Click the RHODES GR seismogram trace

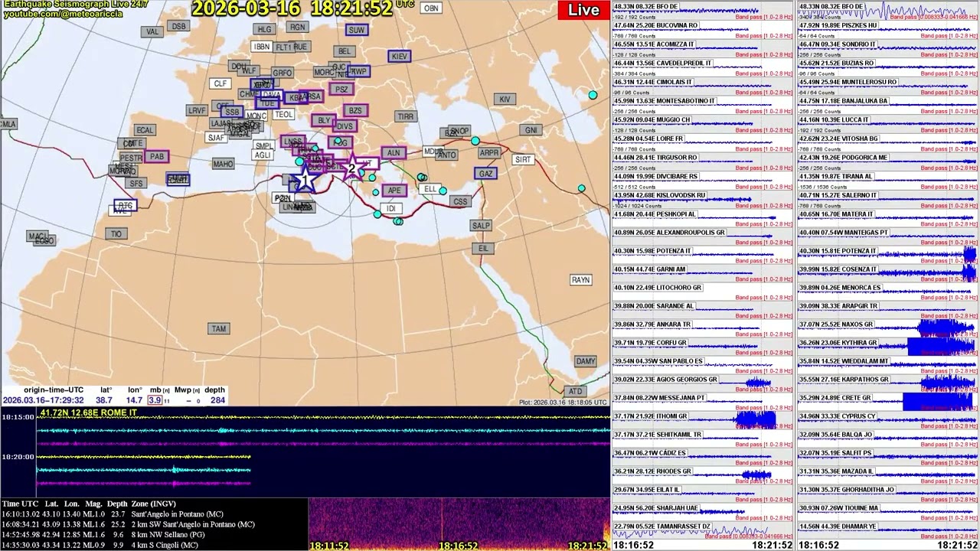click(x=702, y=476)
